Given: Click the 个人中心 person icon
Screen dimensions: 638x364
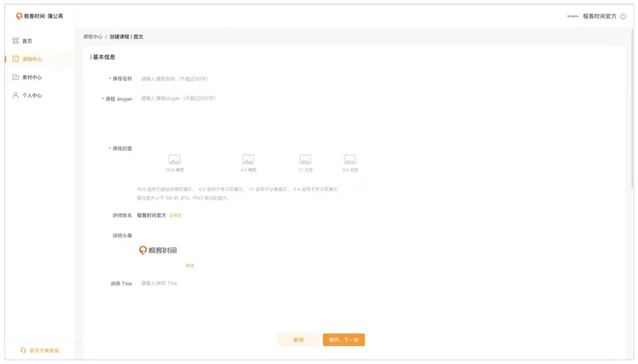Looking at the screenshot, I should coord(15,95).
